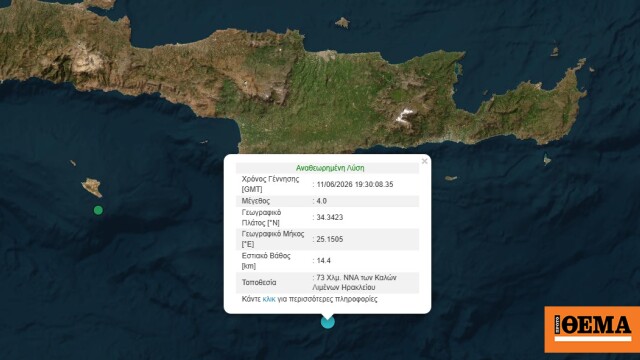Image resolution: width=640 pixels, height=360 pixels.
Task: Click the 'Γεωγραφικό Μήκος [°E]' label
Action: [273, 239]
